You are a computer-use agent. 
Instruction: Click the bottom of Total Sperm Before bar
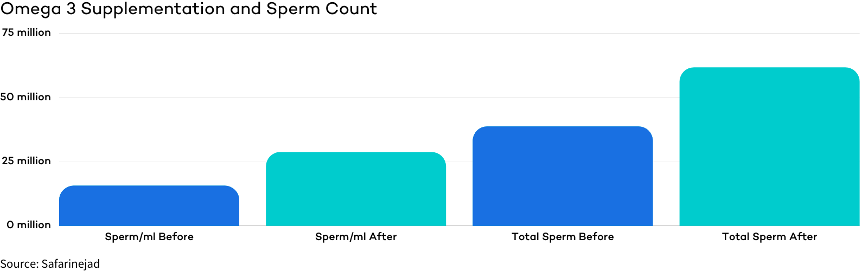tap(563, 224)
